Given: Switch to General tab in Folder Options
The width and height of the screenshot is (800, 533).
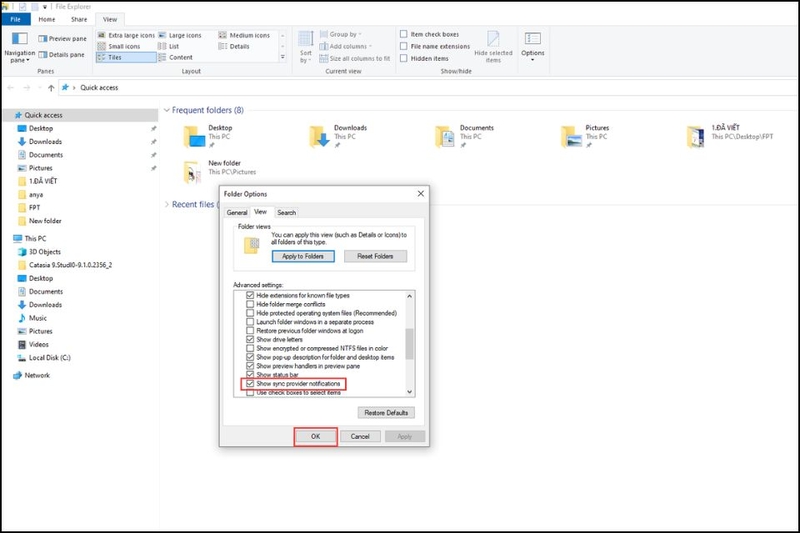Looking at the screenshot, I should coord(237,213).
